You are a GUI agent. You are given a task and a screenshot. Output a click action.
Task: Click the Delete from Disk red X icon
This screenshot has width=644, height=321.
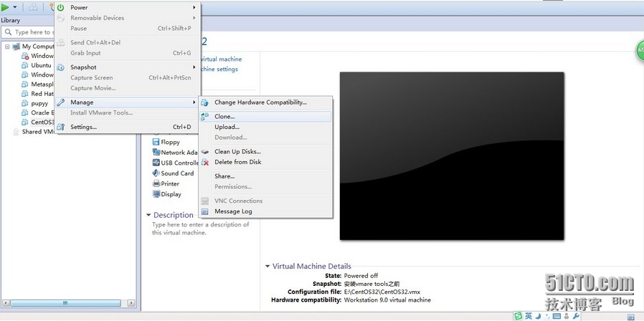tap(205, 162)
